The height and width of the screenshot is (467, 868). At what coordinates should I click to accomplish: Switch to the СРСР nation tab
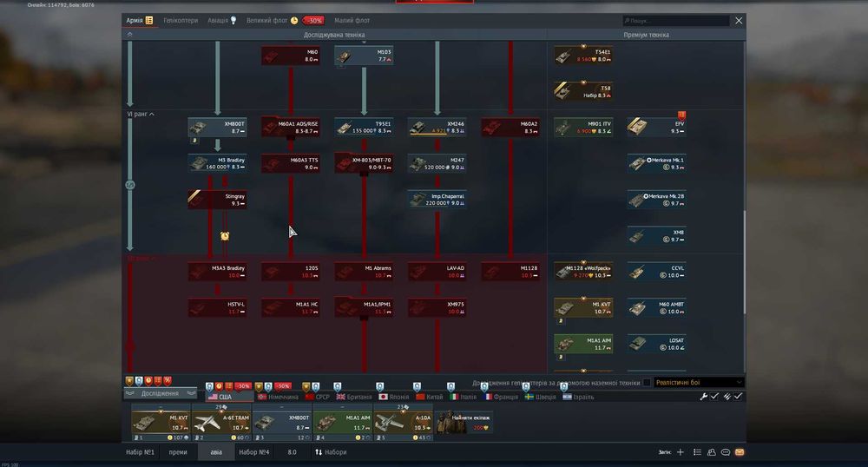(317, 397)
